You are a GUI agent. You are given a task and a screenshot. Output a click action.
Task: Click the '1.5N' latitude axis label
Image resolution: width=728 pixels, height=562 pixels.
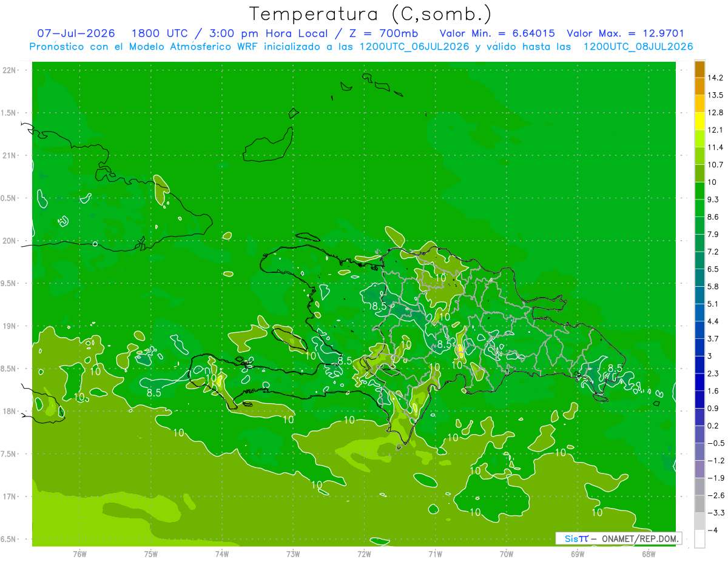pyautogui.click(x=9, y=113)
